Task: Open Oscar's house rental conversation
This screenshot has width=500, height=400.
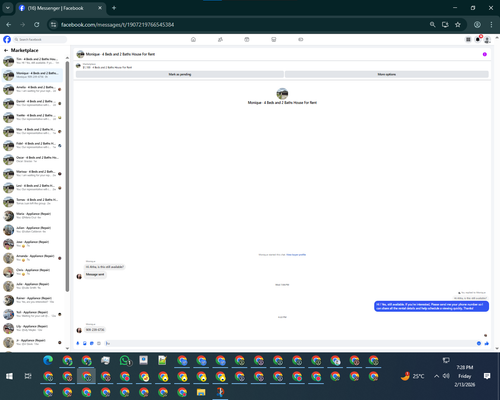Action: [x=32, y=159]
